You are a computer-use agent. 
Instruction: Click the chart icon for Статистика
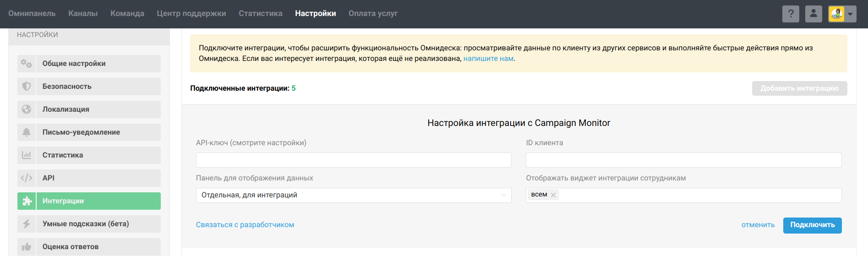point(27,155)
